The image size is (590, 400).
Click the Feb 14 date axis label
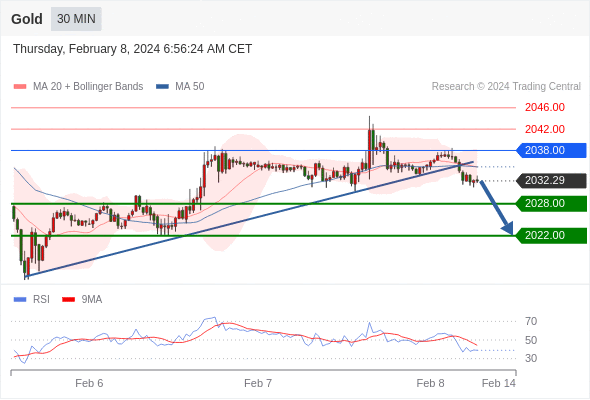click(x=499, y=383)
